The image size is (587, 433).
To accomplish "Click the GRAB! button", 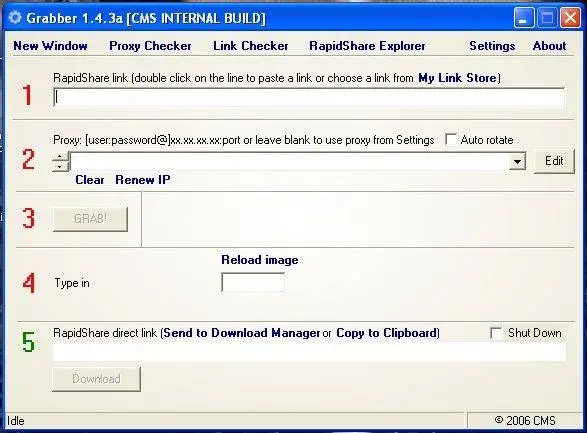I will (x=90, y=219).
